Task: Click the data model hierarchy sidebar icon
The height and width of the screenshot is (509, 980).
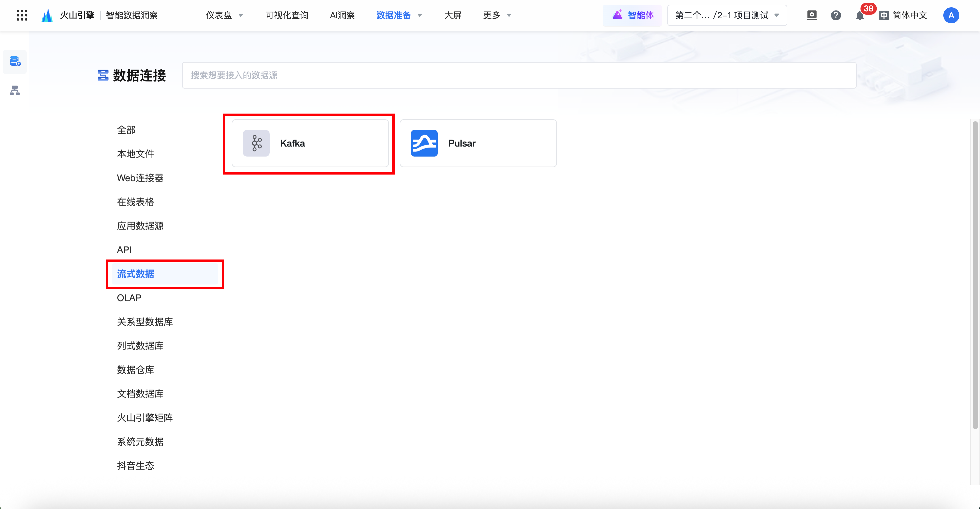Action: coord(15,91)
